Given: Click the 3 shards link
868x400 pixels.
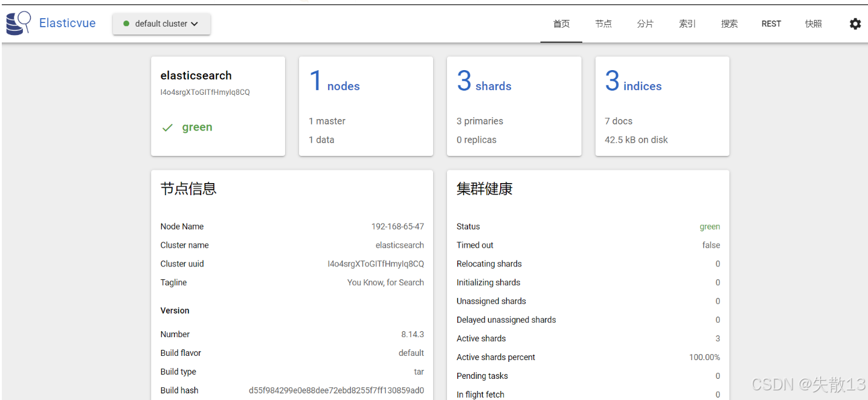Looking at the screenshot, I should click(484, 81).
